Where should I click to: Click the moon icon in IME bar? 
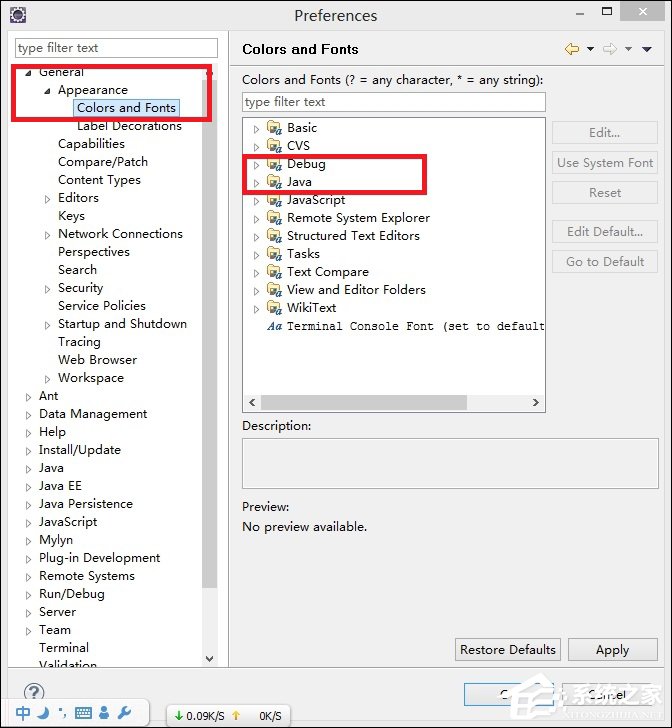tap(43, 713)
